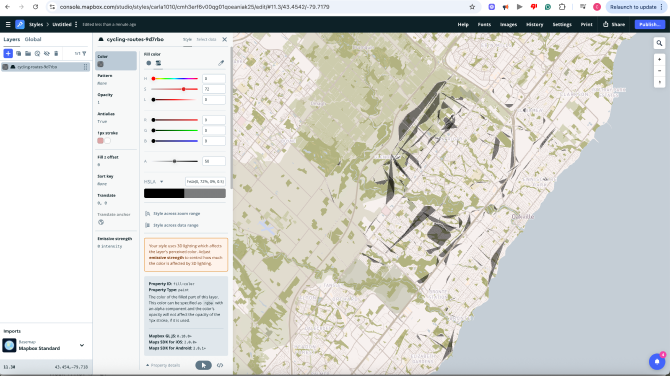Select the Emissive strength property

pyautogui.click(x=116, y=243)
